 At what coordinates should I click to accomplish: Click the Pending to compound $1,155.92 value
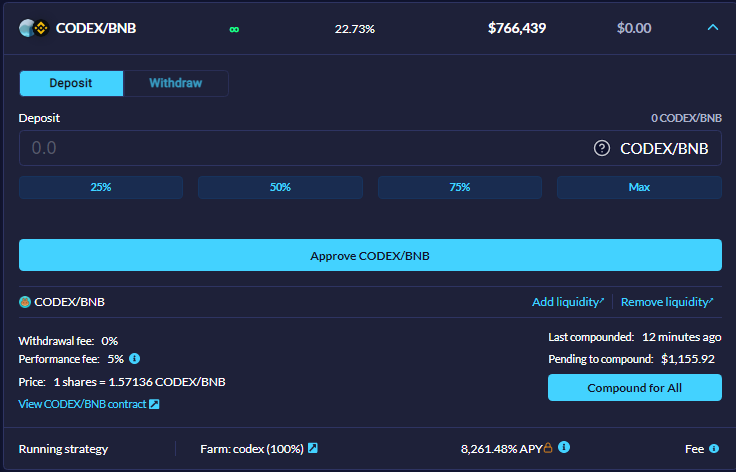click(x=688, y=359)
